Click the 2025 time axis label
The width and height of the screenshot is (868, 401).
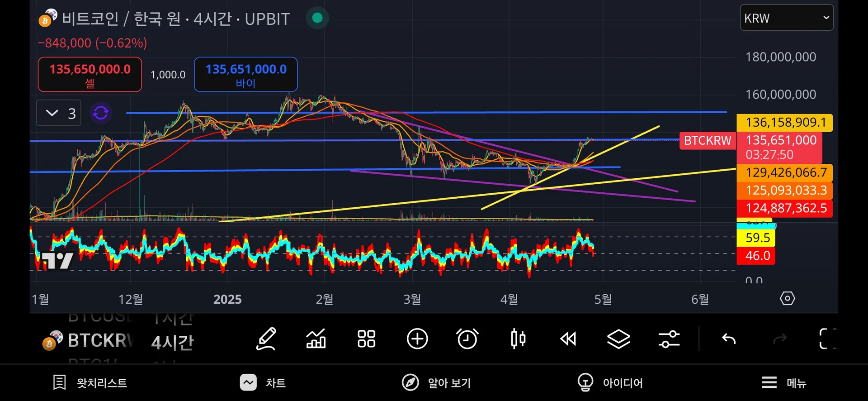coord(227,299)
